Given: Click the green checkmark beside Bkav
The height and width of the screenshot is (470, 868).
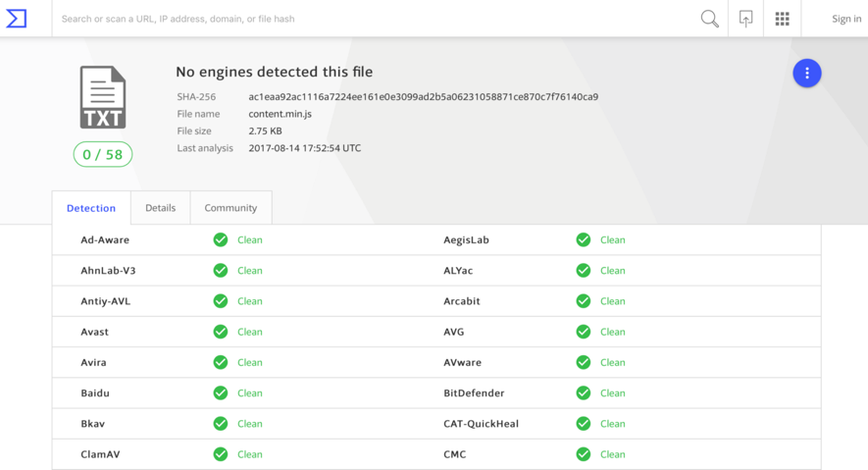Looking at the screenshot, I should [221, 424].
